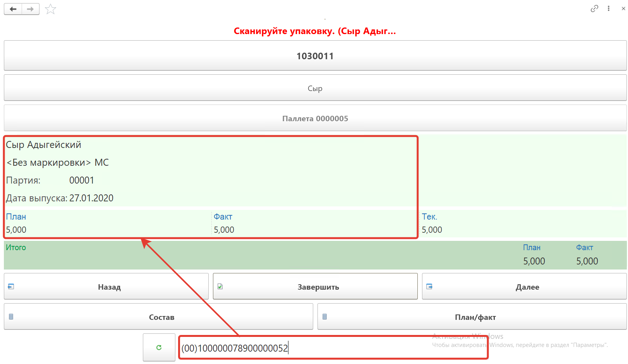The image size is (628, 364).
Task: Click the forward navigation arrow
Action: (30, 9)
